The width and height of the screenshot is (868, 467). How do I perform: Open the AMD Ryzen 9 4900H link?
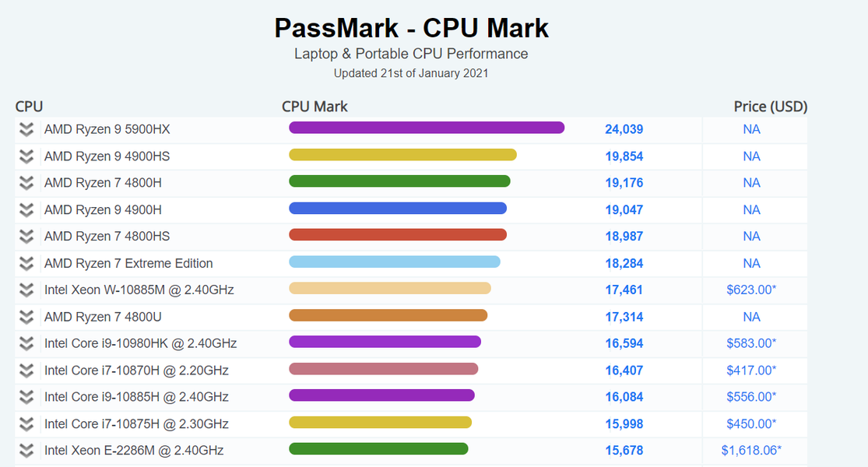(103, 210)
